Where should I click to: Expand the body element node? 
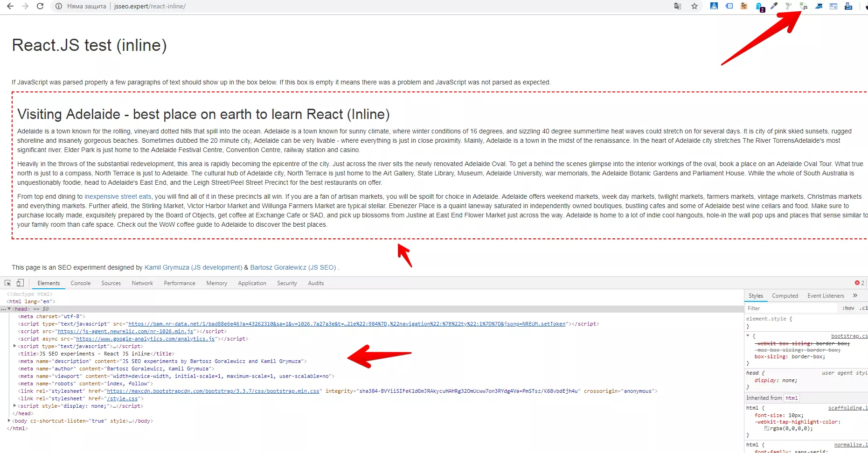click(9, 421)
